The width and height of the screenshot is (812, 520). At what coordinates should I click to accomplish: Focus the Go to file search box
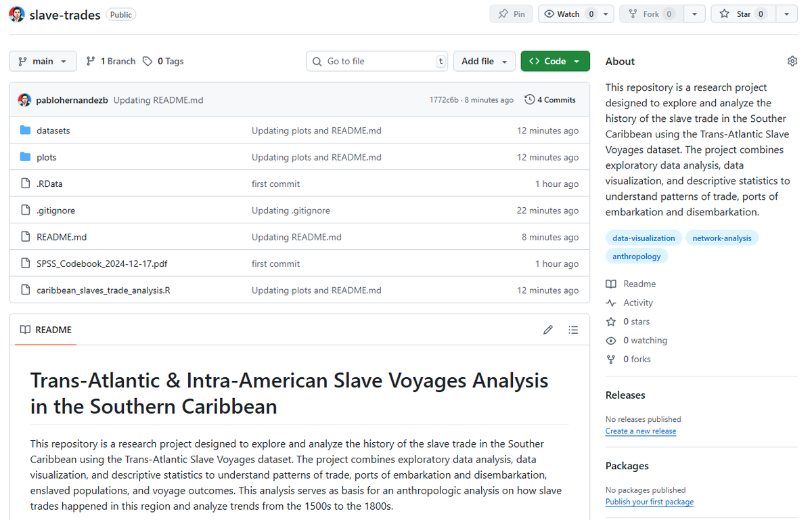click(377, 61)
